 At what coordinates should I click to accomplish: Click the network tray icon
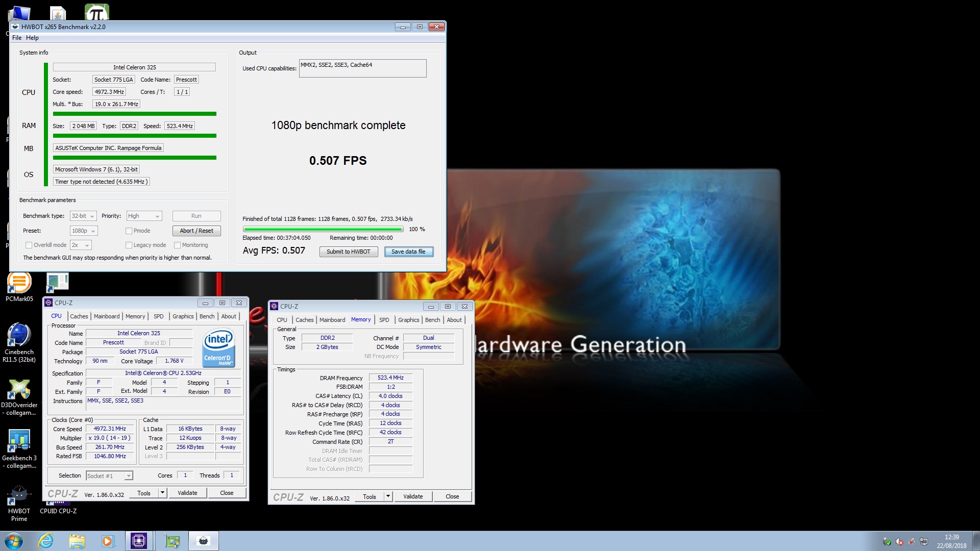(924, 541)
